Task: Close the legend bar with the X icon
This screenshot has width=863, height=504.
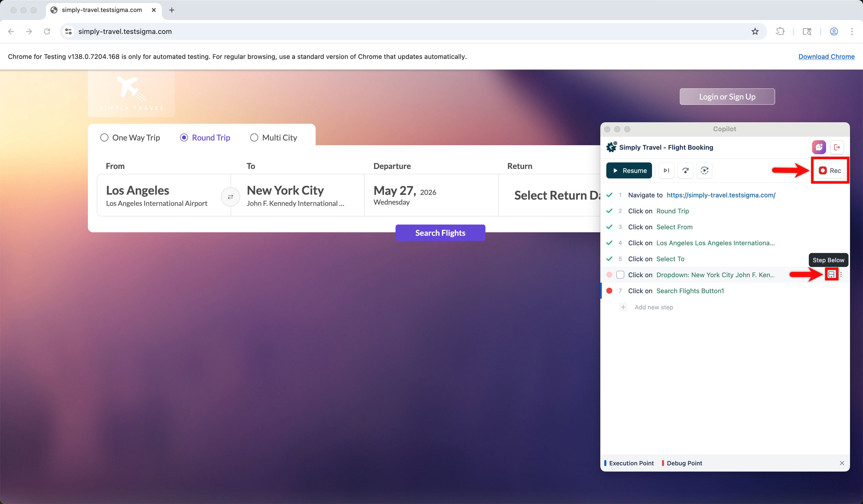Action: [x=842, y=463]
